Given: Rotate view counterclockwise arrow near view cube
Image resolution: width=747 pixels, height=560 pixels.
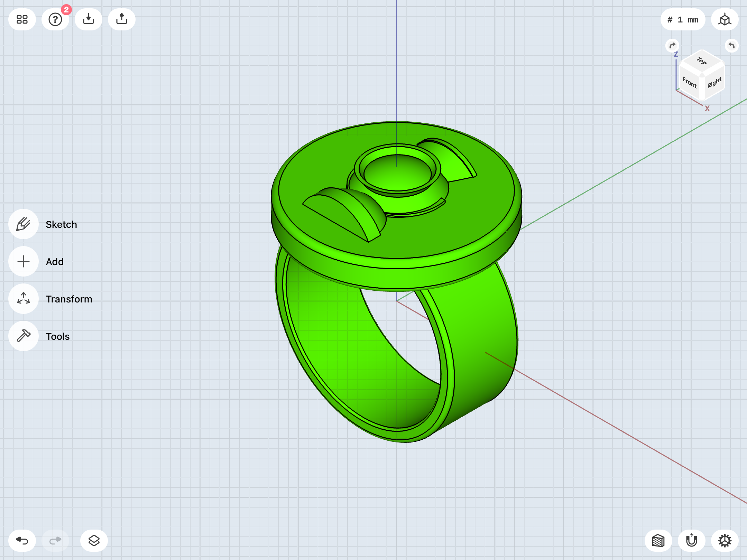Looking at the screenshot, I should coord(732,46).
